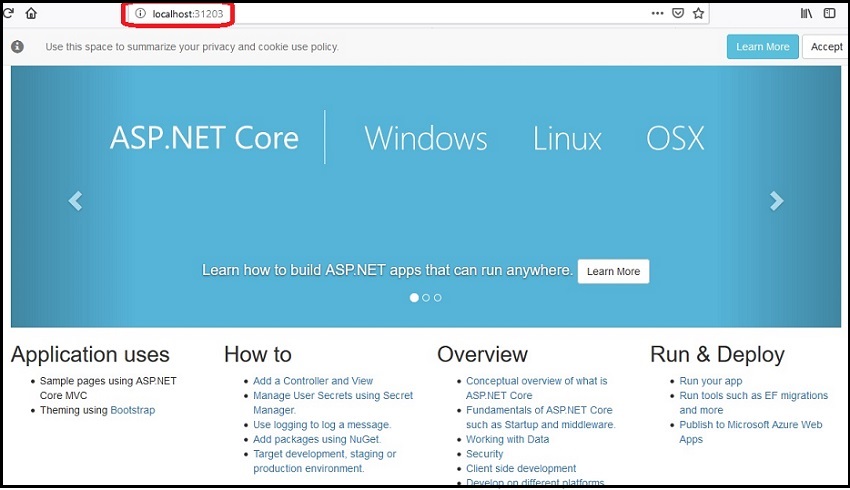
Task: Open Add packages using NuGet link
Action: click(x=317, y=440)
